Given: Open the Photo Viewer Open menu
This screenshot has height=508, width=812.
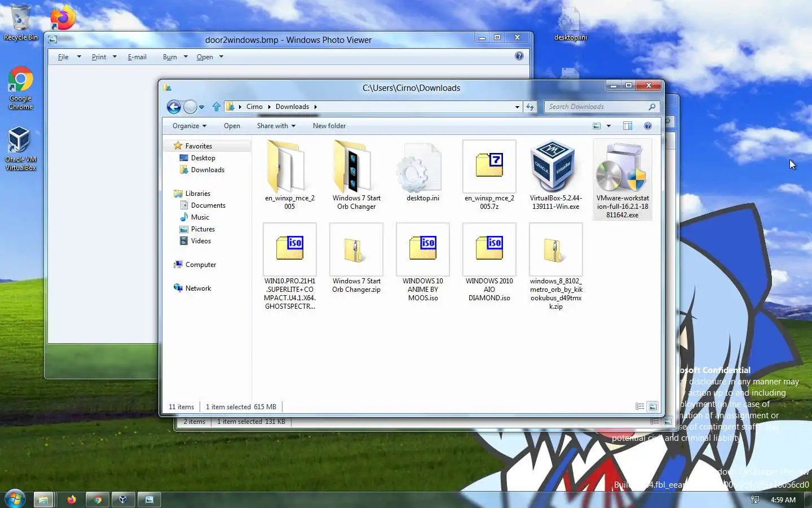Looking at the screenshot, I should click(210, 57).
